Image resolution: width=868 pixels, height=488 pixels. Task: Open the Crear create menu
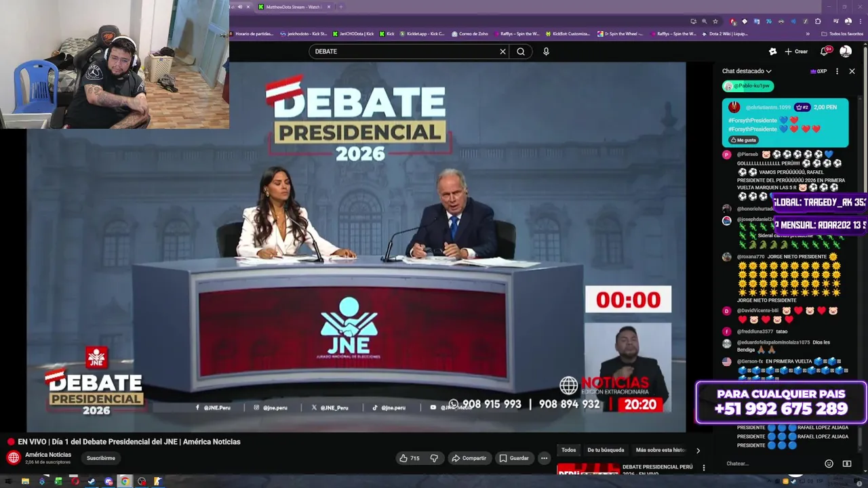click(796, 52)
